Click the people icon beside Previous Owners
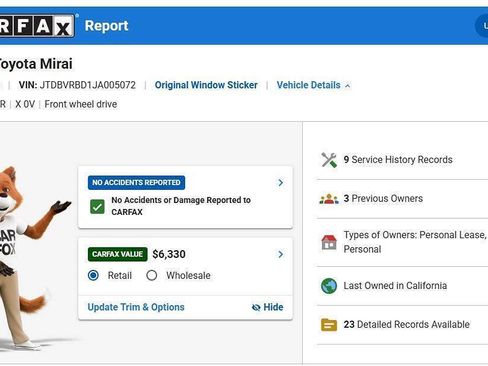 point(329,199)
